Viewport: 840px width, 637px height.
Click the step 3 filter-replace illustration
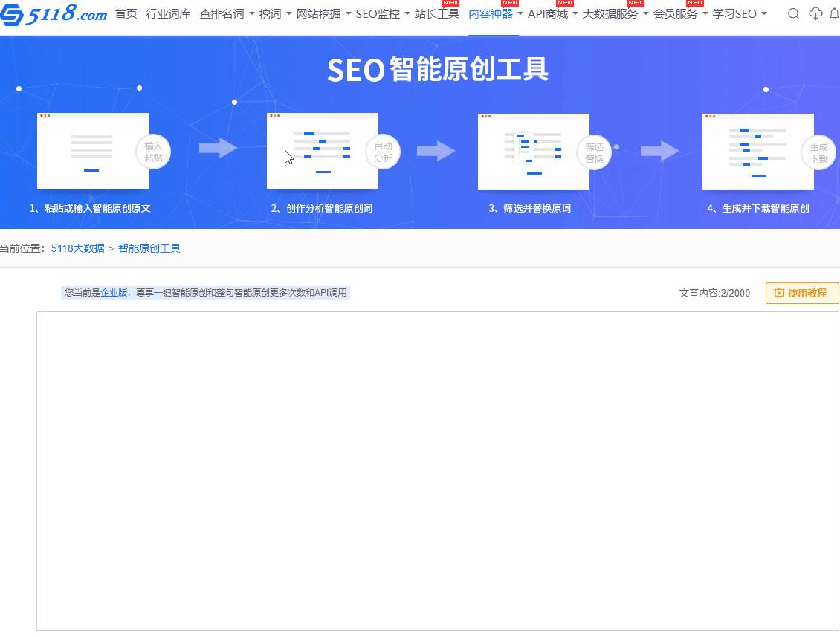[x=533, y=151]
